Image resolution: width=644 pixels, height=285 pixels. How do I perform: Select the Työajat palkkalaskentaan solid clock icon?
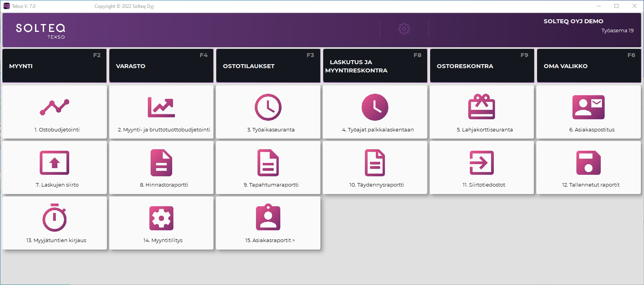[375, 107]
